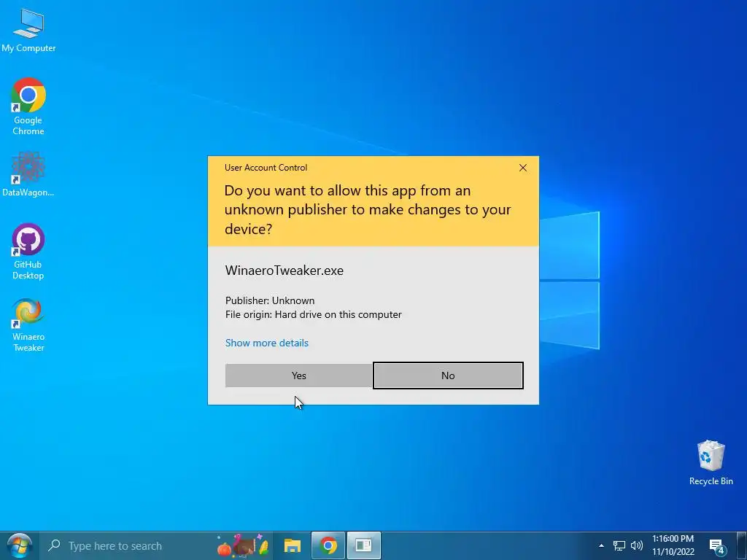
Task: Select the My Computer desktop icon
Action: (28, 31)
